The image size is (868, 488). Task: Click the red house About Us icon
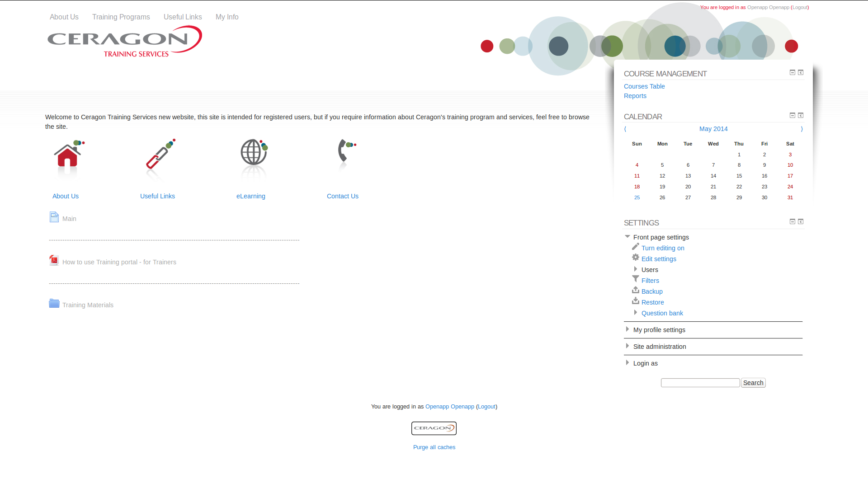69,159
